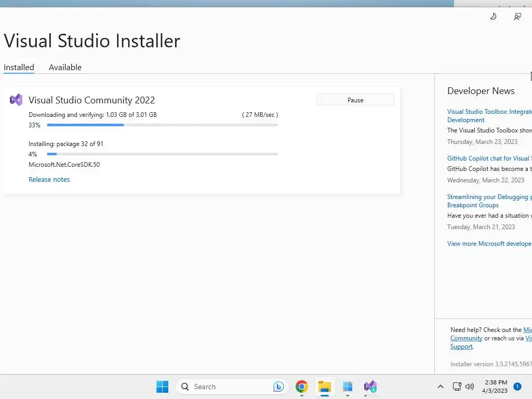Open File Explorer from the taskbar

click(324, 387)
